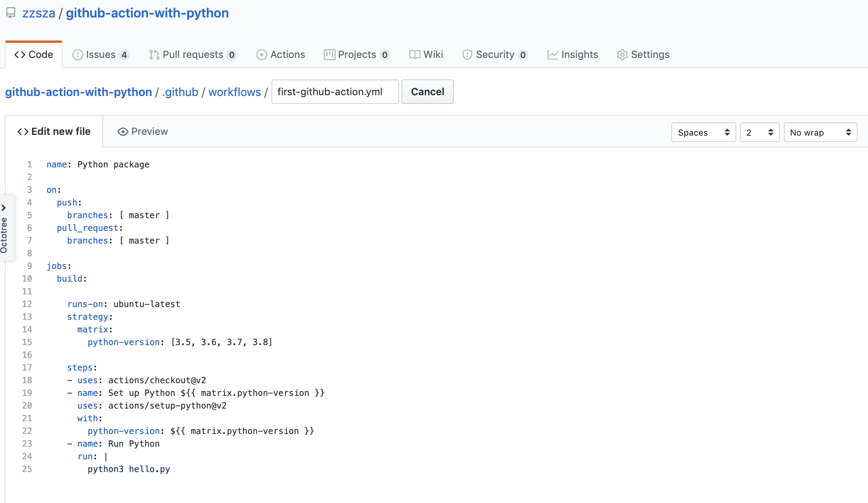Click the file name input field

tap(335, 92)
